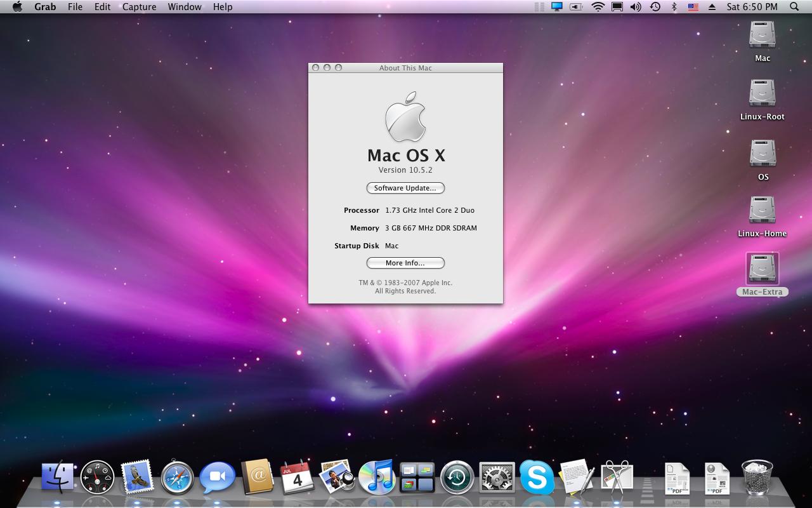Open System Preferences gear icon in Dock

pyautogui.click(x=497, y=478)
